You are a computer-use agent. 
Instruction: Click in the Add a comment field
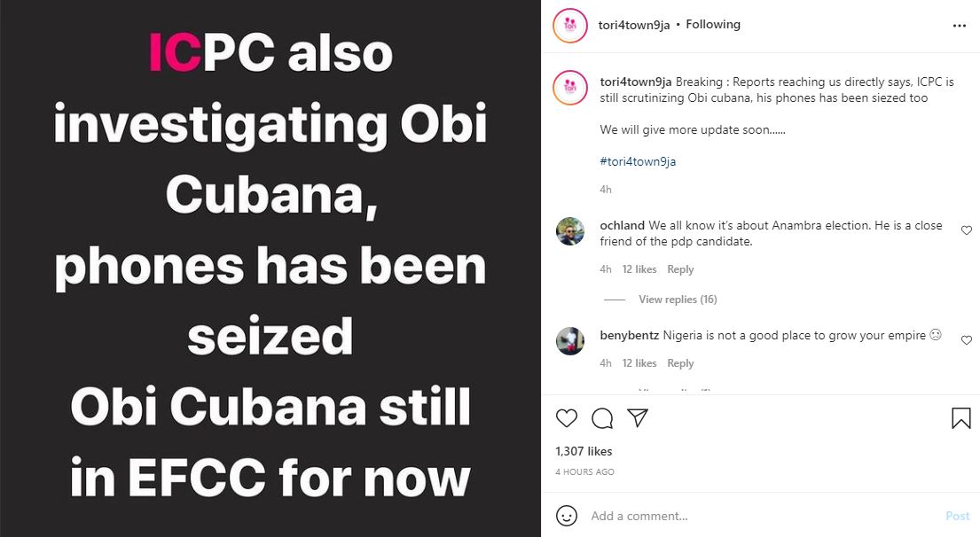pyautogui.click(x=754, y=516)
